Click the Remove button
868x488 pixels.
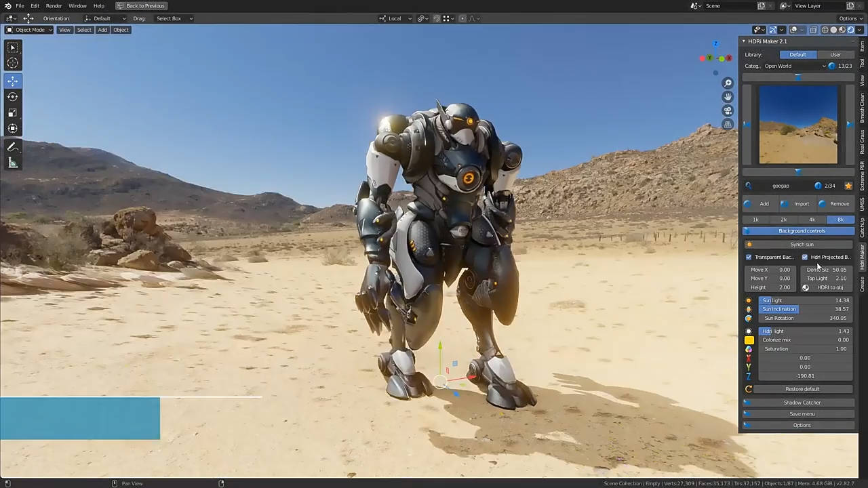(835, 204)
